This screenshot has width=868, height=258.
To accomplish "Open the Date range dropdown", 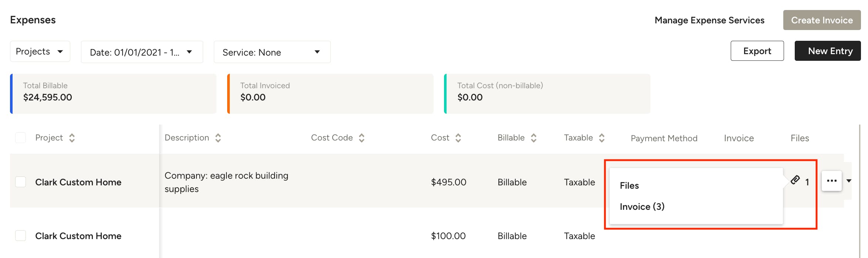I will coord(142,52).
